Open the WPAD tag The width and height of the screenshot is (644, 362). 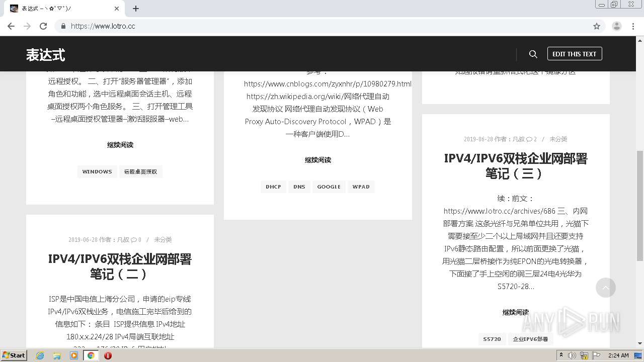point(361,187)
